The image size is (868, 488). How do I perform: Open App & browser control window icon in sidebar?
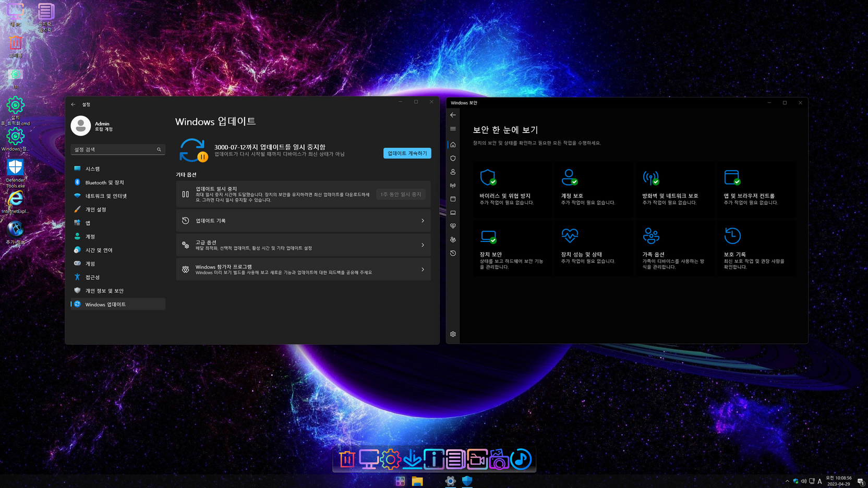click(x=453, y=199)
